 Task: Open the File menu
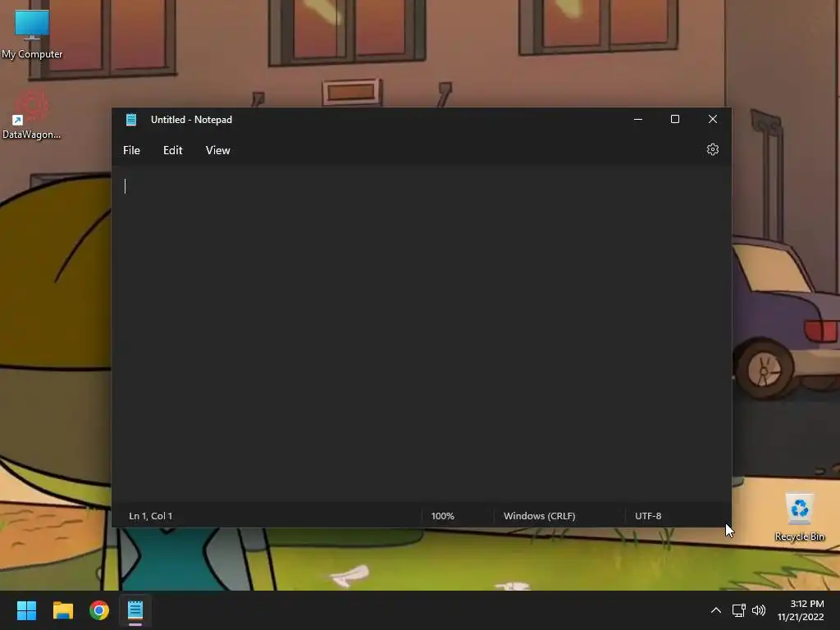click(x=131, y=151)
